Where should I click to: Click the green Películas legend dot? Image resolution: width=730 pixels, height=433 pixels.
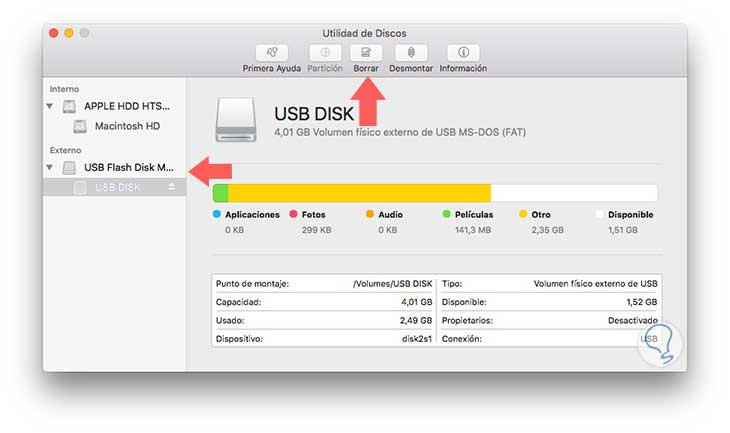coord(446,214)
